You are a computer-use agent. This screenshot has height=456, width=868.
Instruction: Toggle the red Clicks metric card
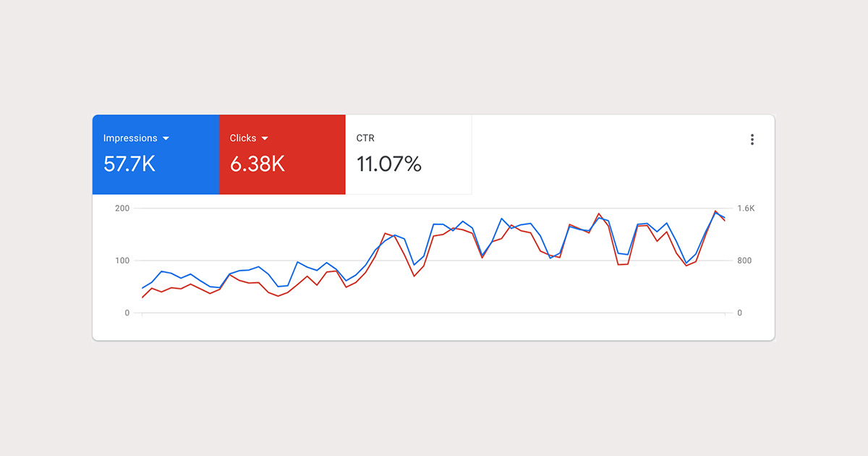[282, 154]
